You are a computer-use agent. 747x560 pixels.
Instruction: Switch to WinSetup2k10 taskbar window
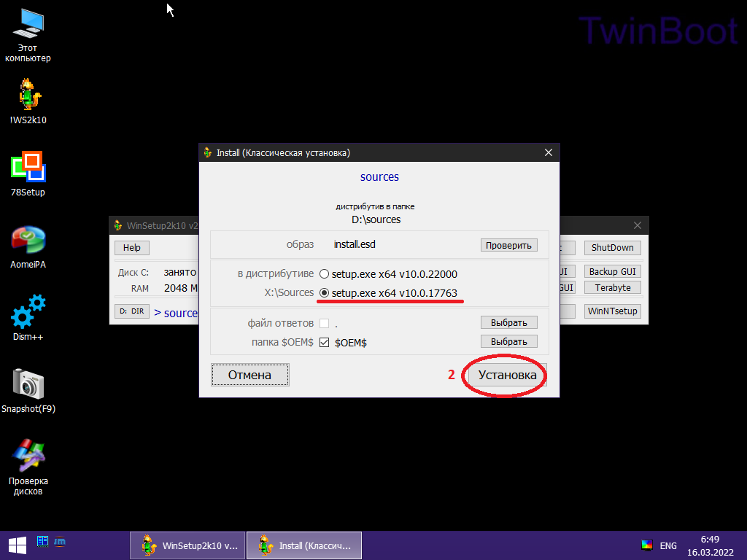187,545
